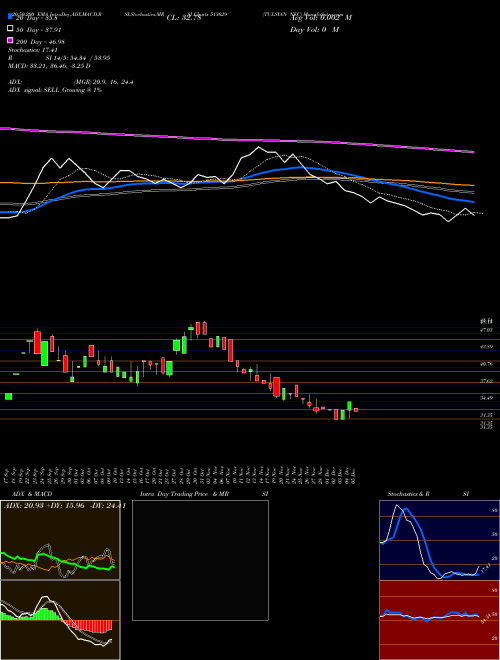Click the 'Stochastics: 17.41' readout

pyautogui.click(x=32, y=50)
